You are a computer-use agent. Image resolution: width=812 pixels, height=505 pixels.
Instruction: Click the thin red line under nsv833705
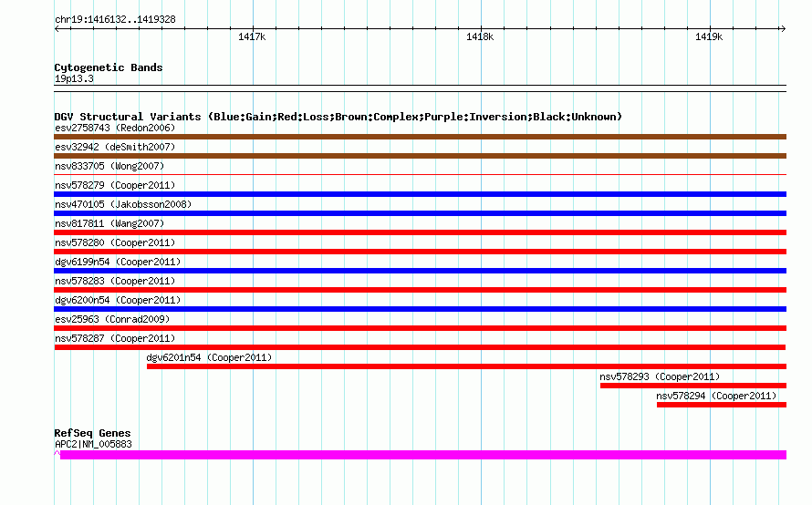click(420, 174)
